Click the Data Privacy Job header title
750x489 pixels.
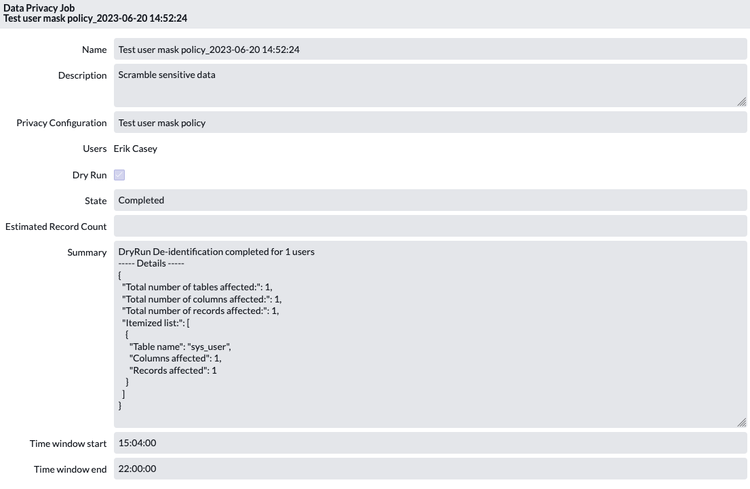[39, 8]
